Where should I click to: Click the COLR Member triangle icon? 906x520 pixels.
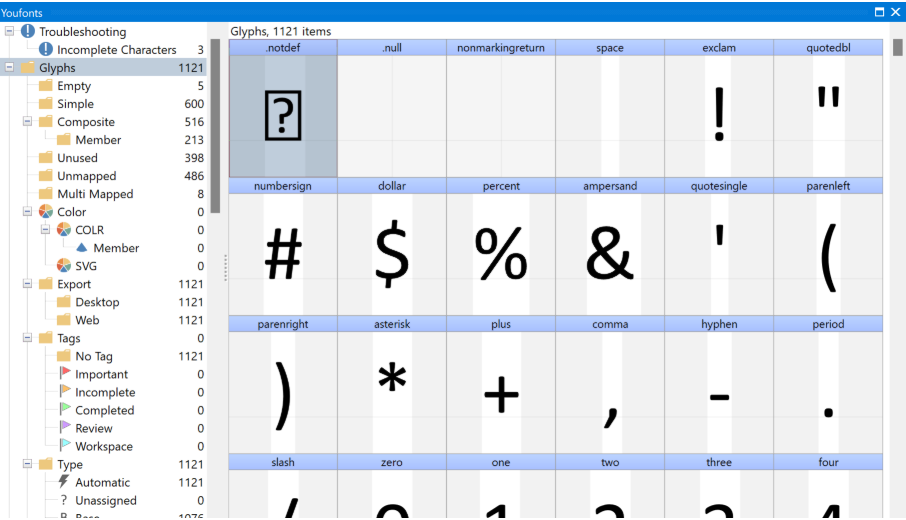pyautogui.click(x=82, y=248)
